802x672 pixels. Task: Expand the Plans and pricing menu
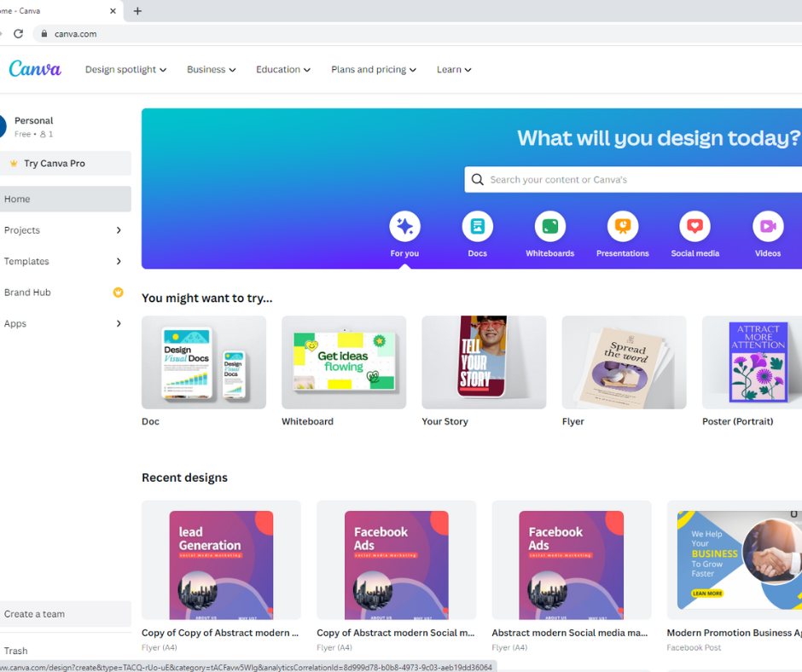pos(374,70)
